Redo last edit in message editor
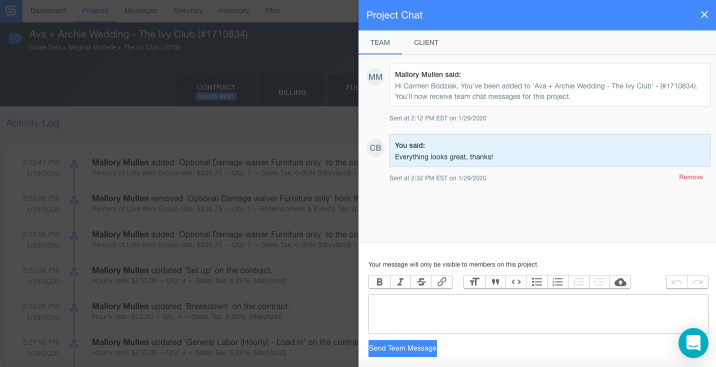 698,282
